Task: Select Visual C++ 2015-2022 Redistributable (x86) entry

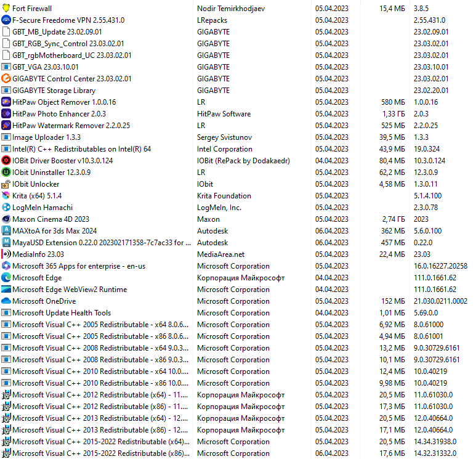Action: coord(101,453)
